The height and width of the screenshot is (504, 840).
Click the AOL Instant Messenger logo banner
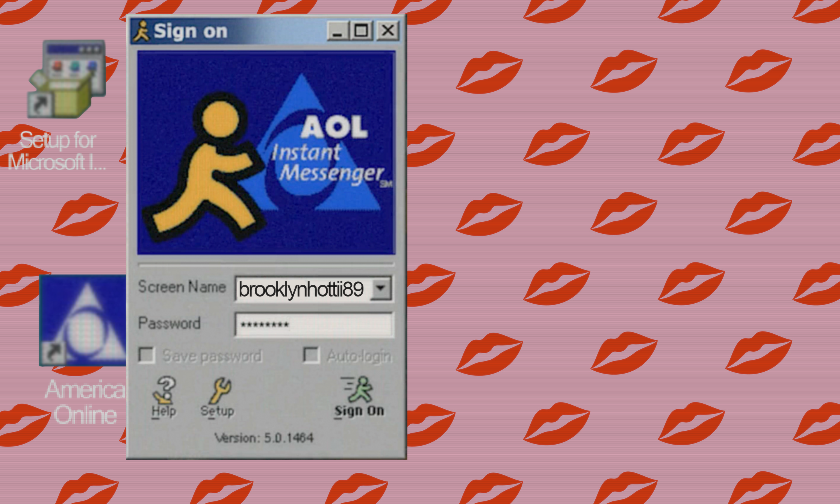(266, 153)
